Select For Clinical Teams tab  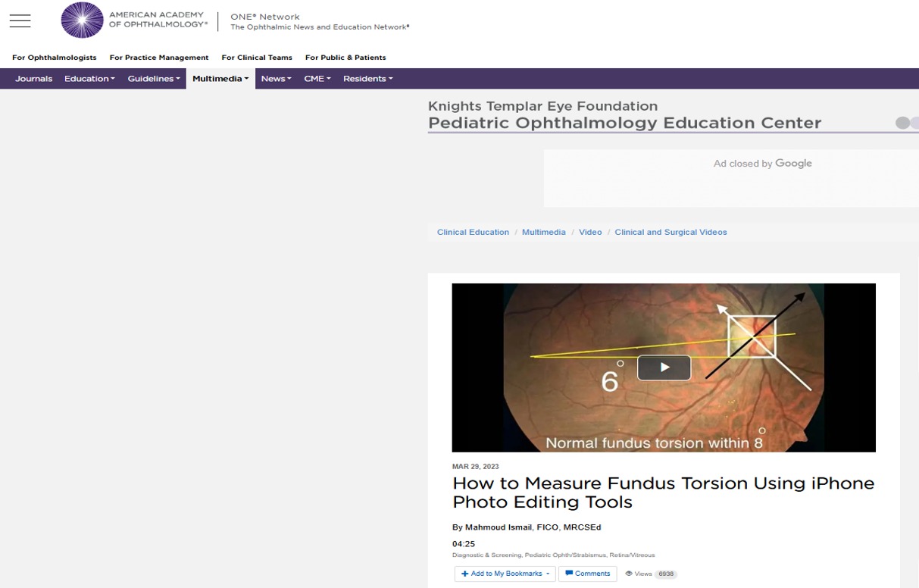(257, 58)
